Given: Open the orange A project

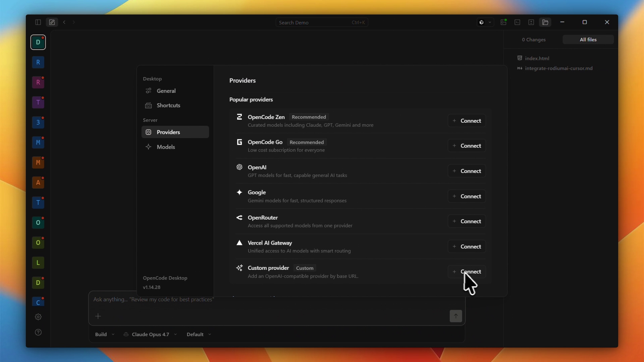Looking at the screenshot, I should (38, 183).
